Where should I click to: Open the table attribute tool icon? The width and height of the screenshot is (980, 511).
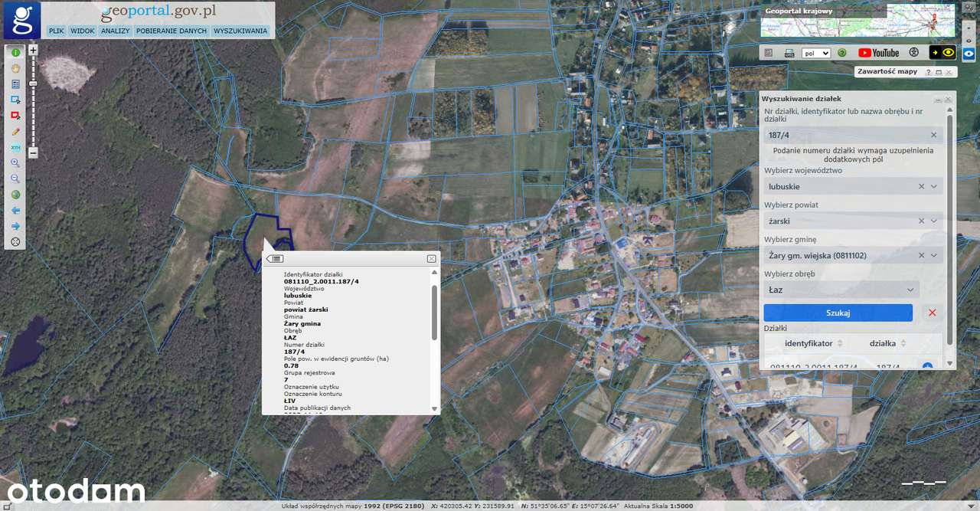(15, 84)
